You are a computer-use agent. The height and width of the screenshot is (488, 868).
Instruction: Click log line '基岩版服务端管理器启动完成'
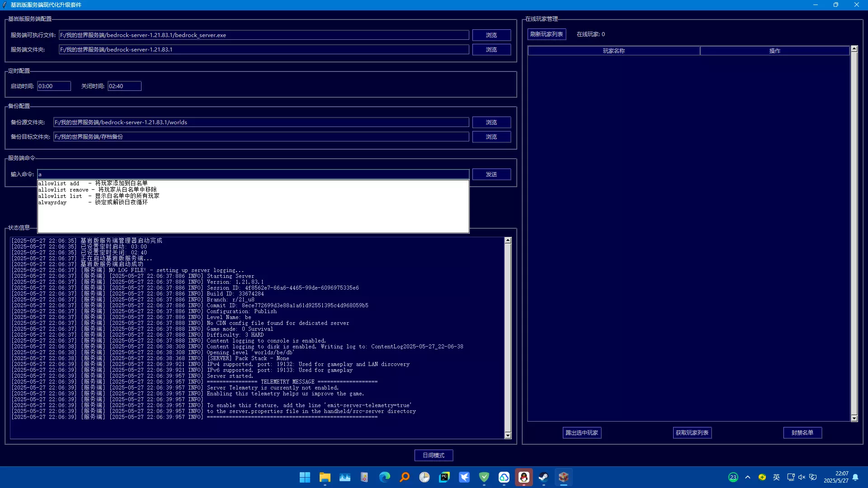[121, 241]
